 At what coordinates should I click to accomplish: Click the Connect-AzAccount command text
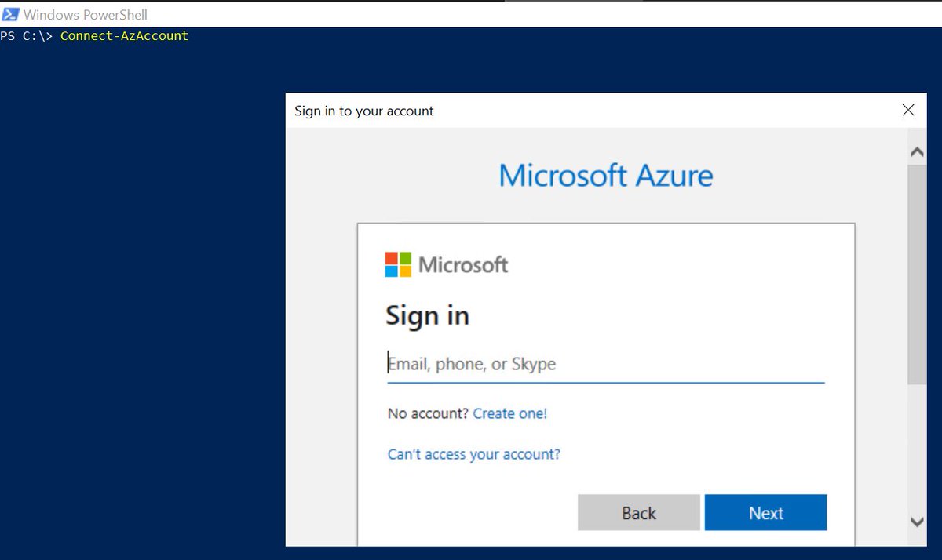[x=124, y=36]
